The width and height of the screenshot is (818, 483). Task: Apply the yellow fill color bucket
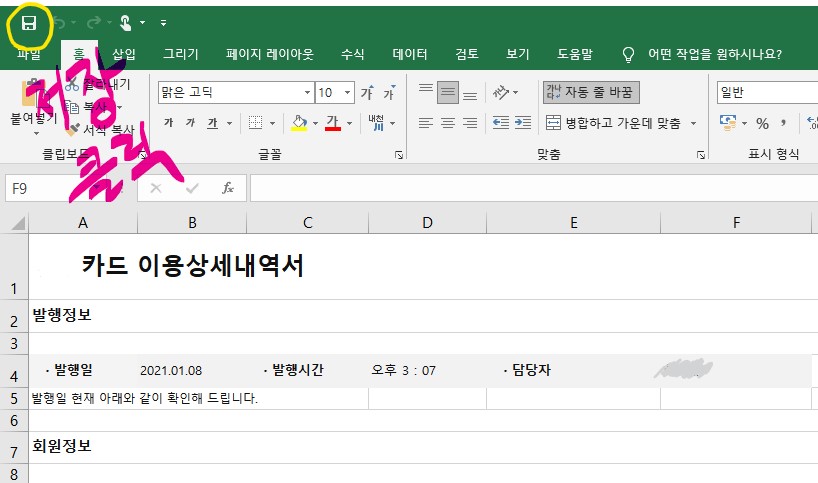(299, 123)
